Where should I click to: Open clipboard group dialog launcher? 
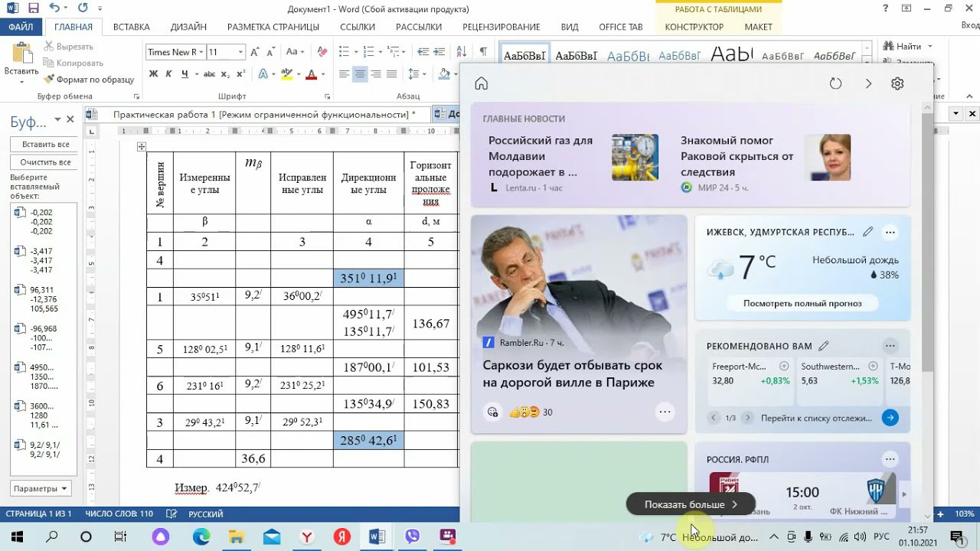click(137, 97)
